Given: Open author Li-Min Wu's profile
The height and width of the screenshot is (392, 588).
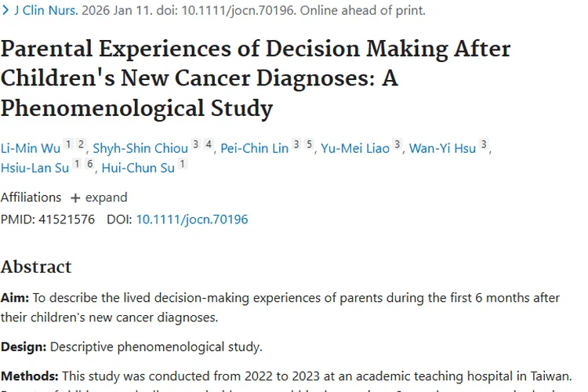Looking at the screenshot, I should (x=30, y=148).
